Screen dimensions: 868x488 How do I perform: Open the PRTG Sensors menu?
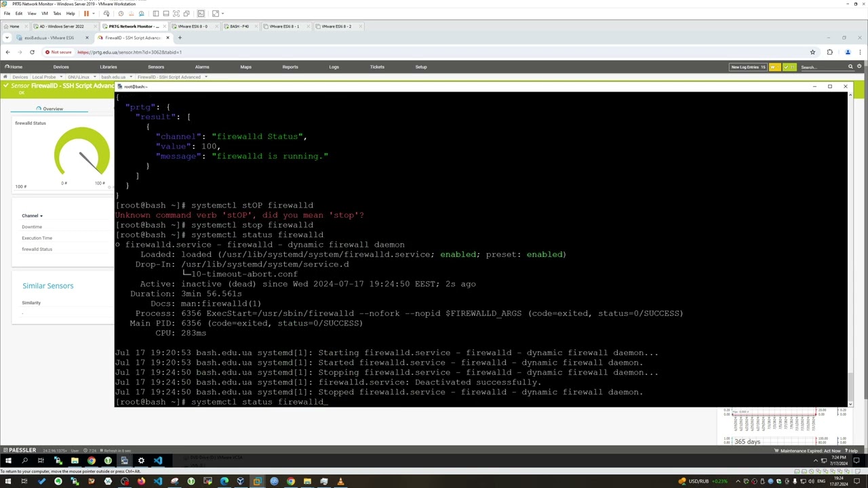click(x=156, y=67)
